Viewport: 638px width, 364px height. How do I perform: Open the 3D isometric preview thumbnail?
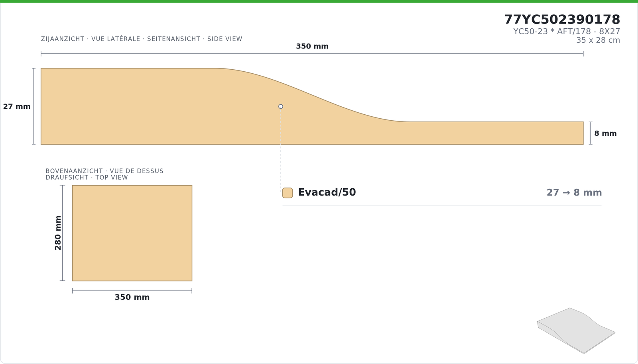[x=576, y=331]
